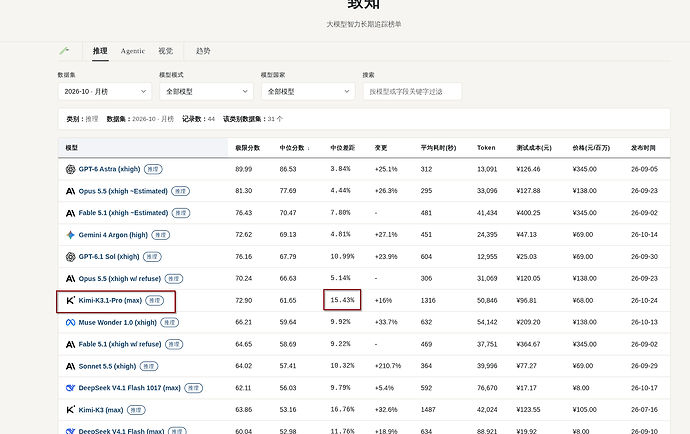The image size is (690, 434).
Task: Sort by the 变更 column header
Action: 381,148
